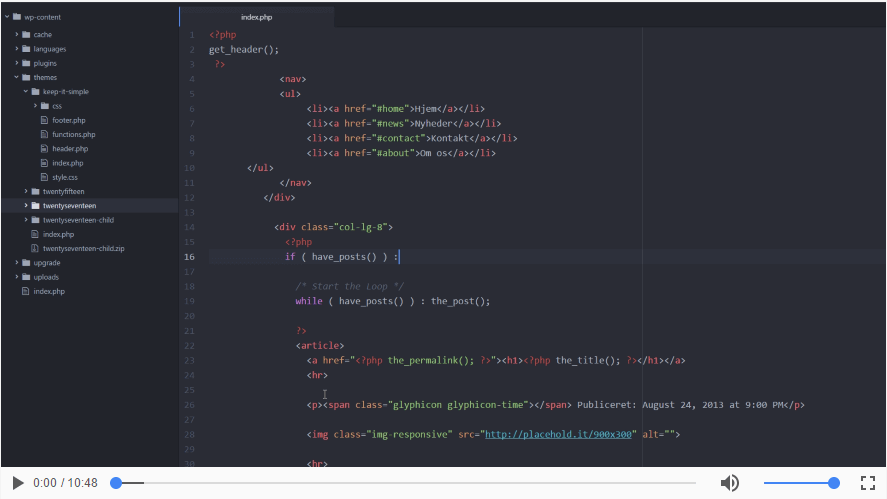This screenshot has width=887, height=499.
Task: Open functions.php in the tree
Action: point(74,134)
